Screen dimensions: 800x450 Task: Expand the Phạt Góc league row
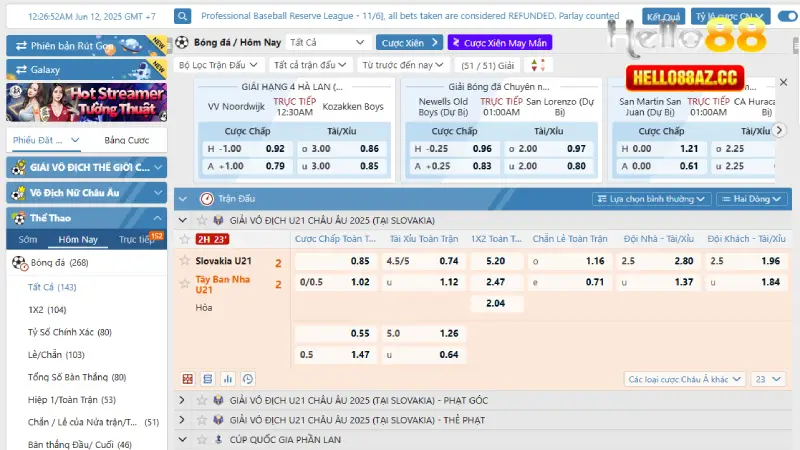(182, 400)
